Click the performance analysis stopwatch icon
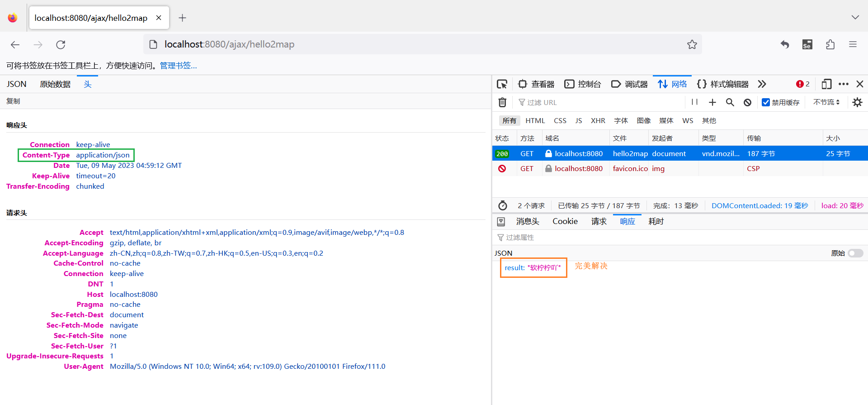The image size is (868, 405). (502, 205)
